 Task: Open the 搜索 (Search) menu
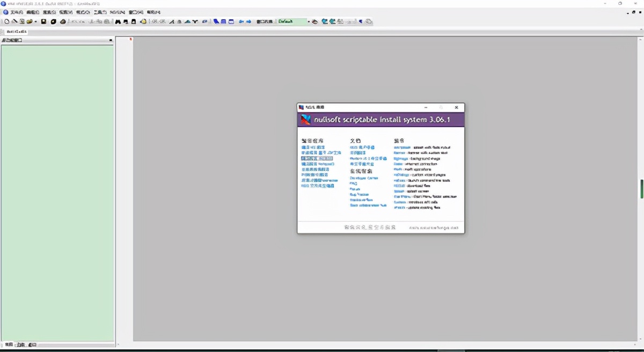tap(49, 12)
